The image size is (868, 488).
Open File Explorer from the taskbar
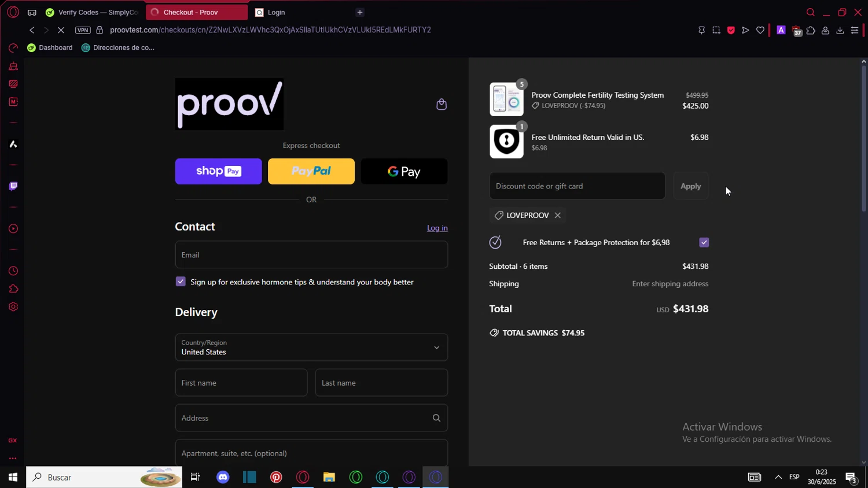[329, 477]
